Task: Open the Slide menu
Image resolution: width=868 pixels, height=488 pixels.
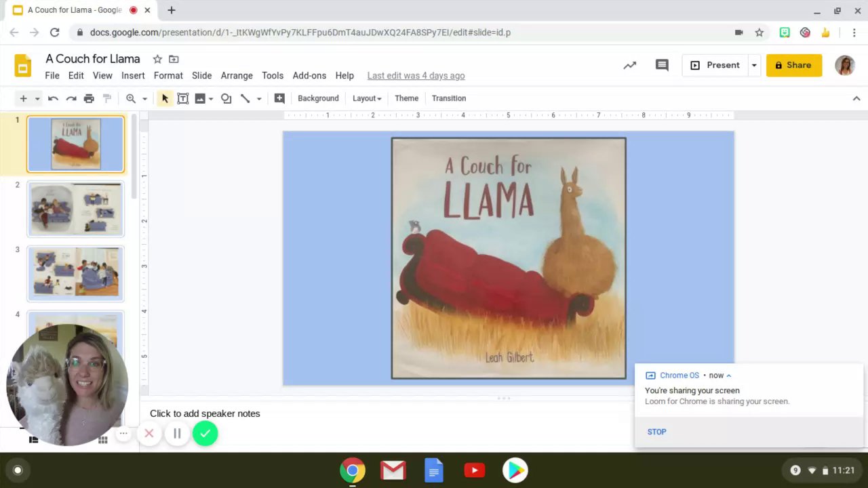Action: (x=201, y=76)
